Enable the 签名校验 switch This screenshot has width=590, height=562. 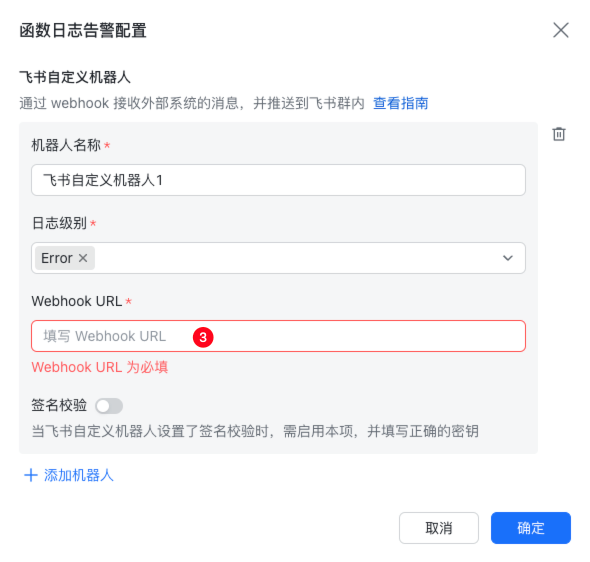pos(109,406)
